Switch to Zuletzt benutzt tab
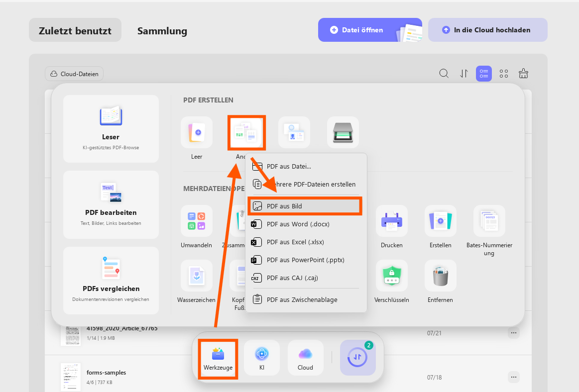Viewport: 579px width, 392px height. (x=75, y=30)
